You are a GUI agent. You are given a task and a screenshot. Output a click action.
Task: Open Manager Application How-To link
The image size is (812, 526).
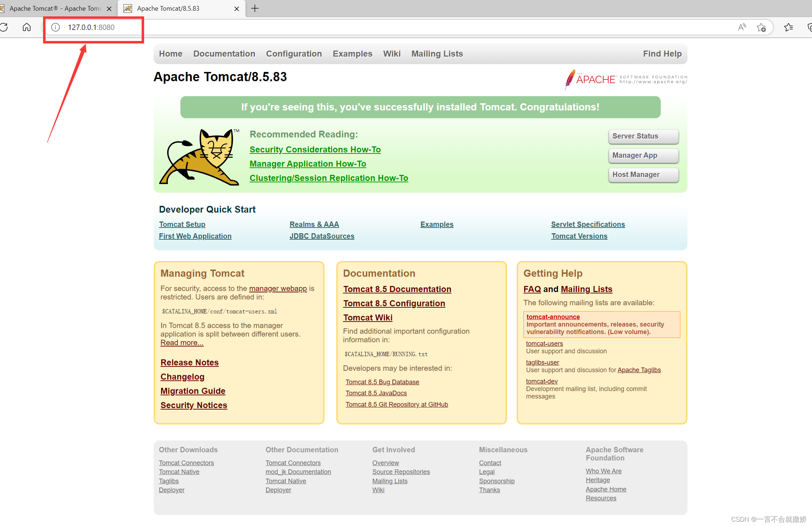pyautogui.click(x=308, y=164)
